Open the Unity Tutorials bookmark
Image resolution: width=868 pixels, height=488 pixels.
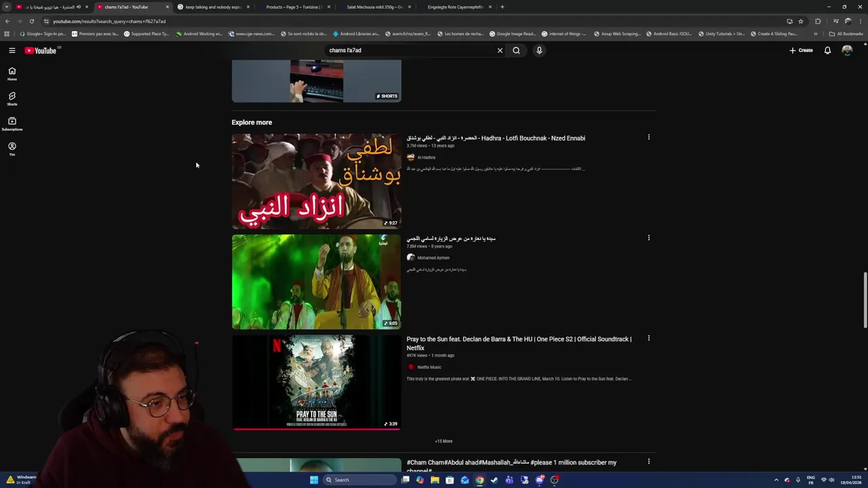(x=722, y=33)
